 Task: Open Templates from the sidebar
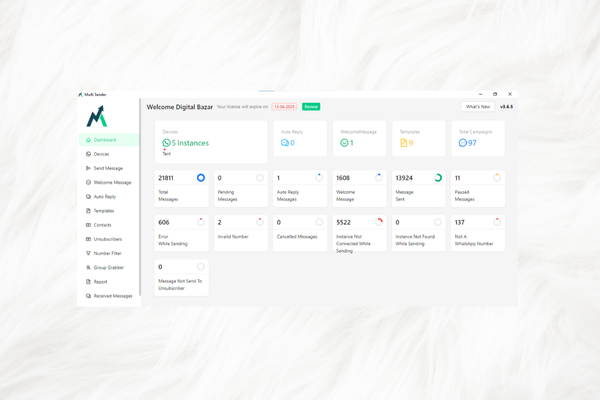click(x=103, y=211)
